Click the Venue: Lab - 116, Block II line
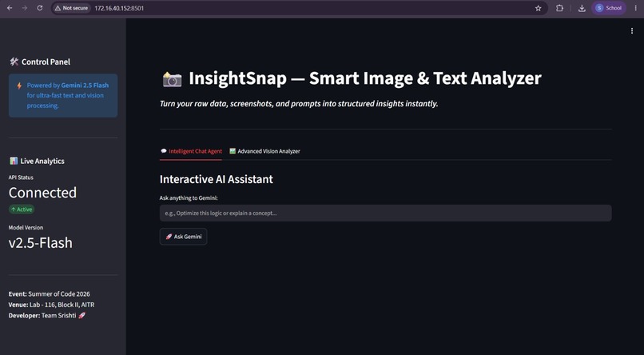 (x=51, y=305)
